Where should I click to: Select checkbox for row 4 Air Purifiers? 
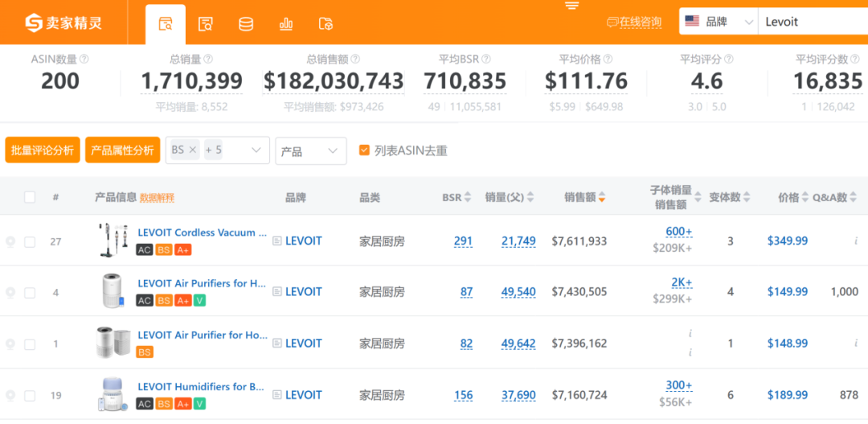click(x=30, y=292)
